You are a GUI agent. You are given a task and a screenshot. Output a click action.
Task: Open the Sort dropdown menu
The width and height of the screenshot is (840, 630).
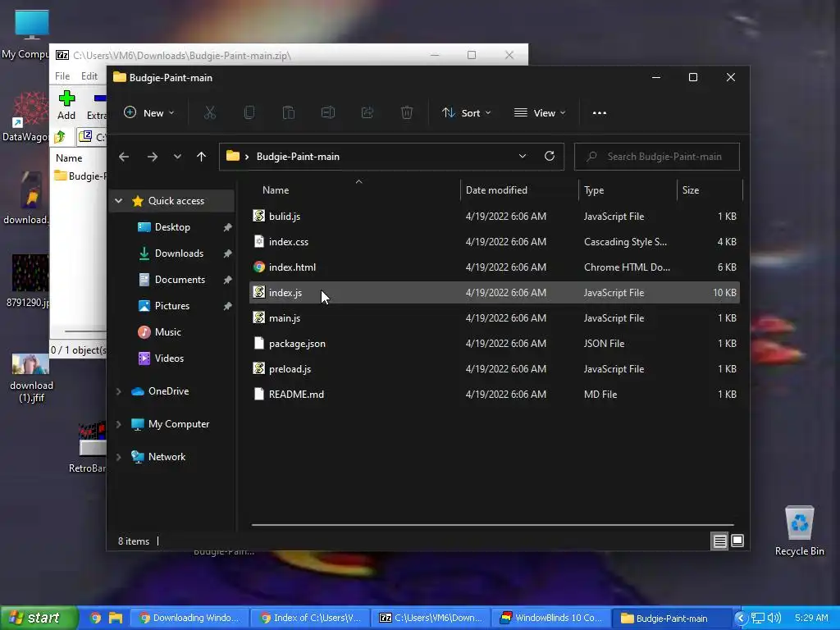466,112
